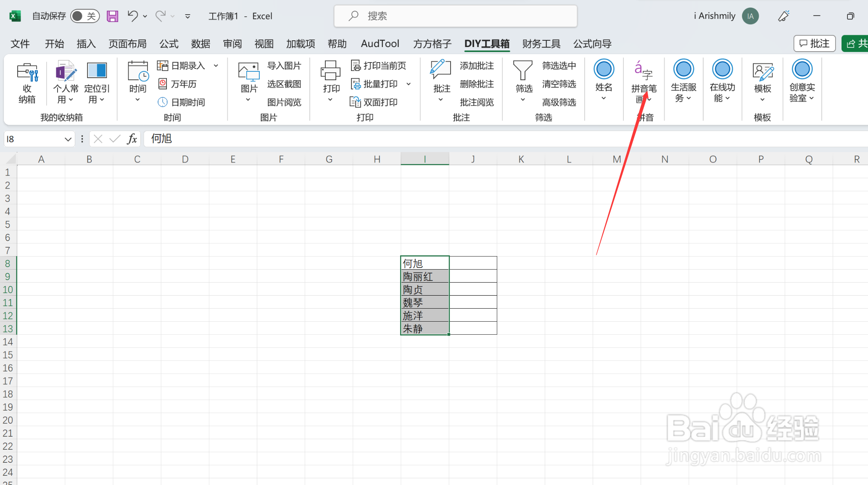Click the 导入图片 import picture button

pyautogui.click(x=284, y=66)
